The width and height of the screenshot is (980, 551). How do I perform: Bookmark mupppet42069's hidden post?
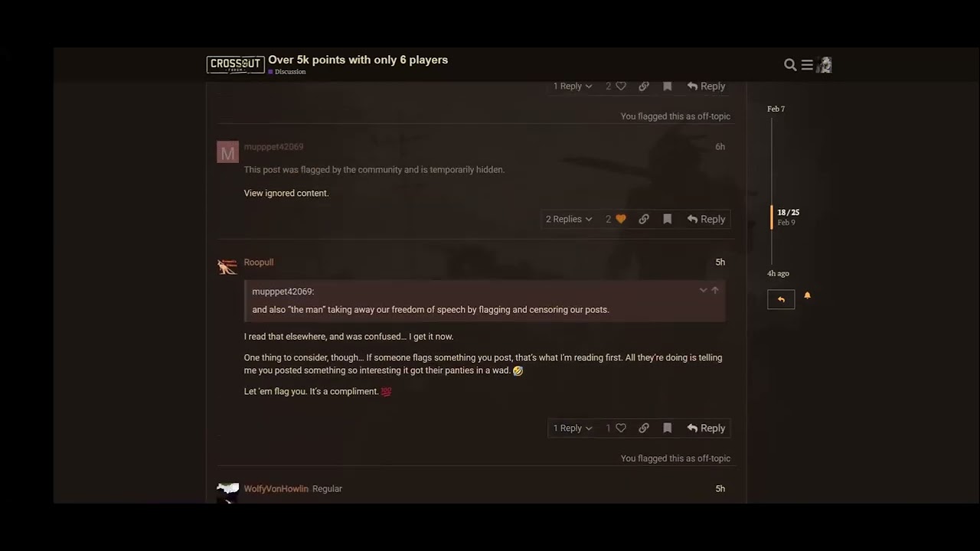coord(667,220)
